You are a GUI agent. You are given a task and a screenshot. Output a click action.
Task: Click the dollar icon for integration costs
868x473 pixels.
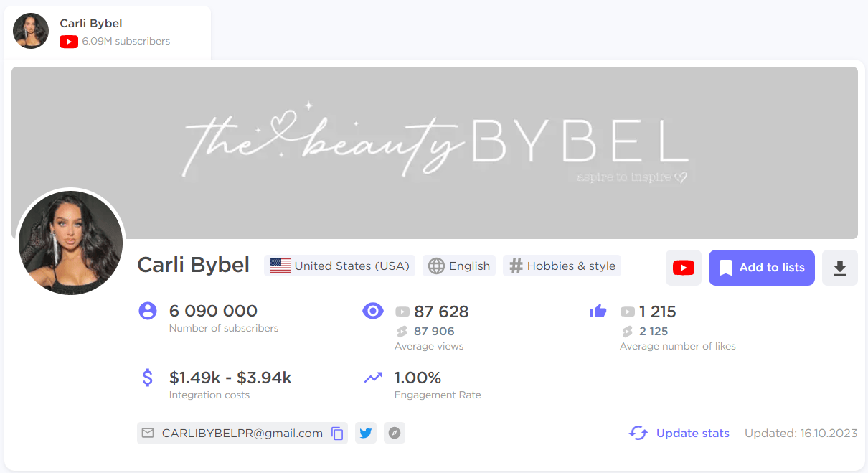pos(147,377)
